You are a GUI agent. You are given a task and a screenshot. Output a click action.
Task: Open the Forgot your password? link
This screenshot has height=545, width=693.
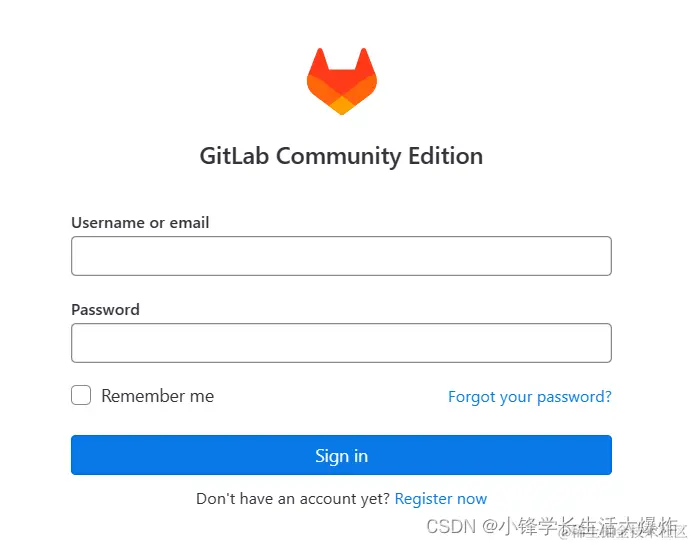(530, 397)
